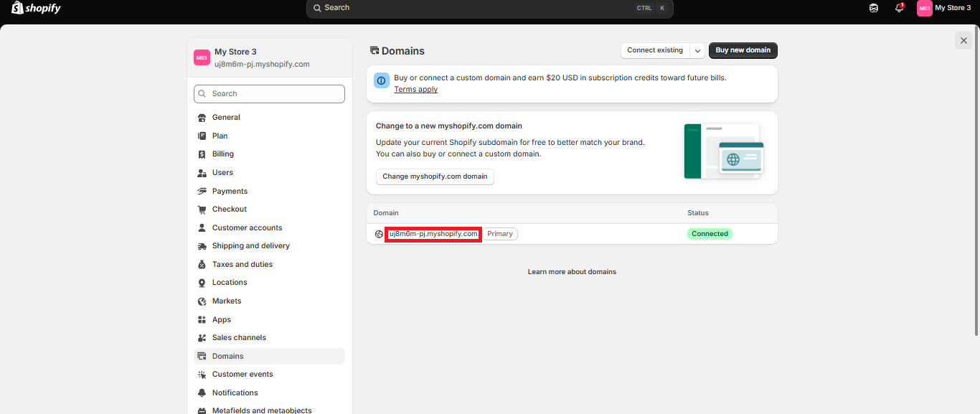
Task: Click the Buy new domain button
Action: 743,50
